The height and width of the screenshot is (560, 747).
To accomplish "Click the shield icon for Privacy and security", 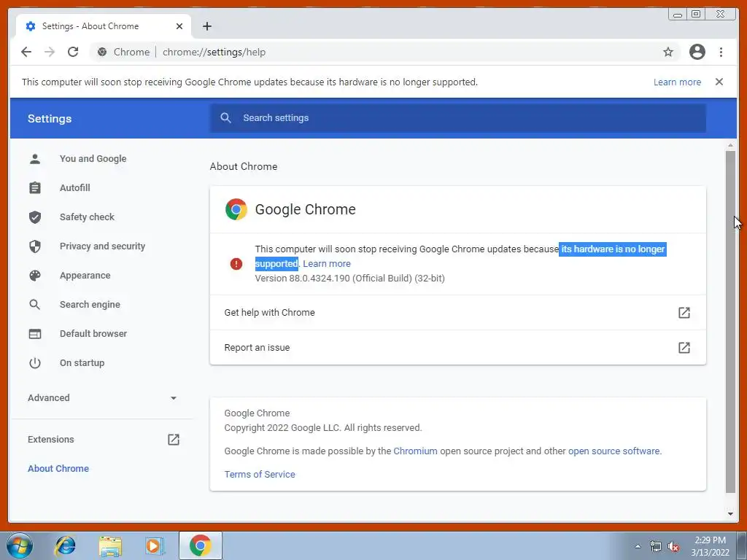I will [35, 246].
